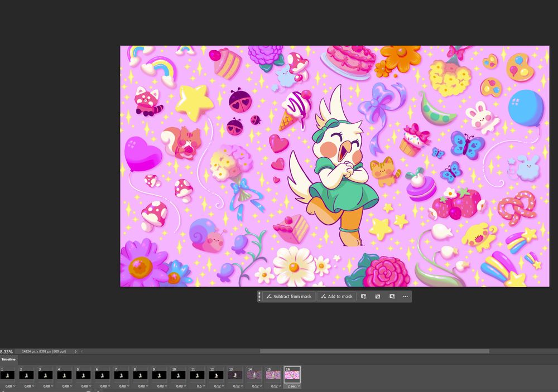Switch to the Timeline tab

[x=8, y=359]
